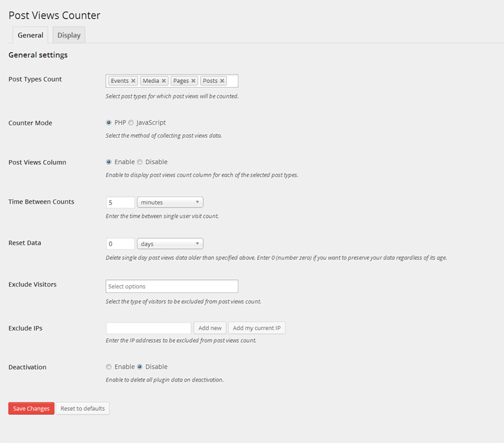Select PHP counter mode
Screen dimensions: 504x443
click(109, 122)
